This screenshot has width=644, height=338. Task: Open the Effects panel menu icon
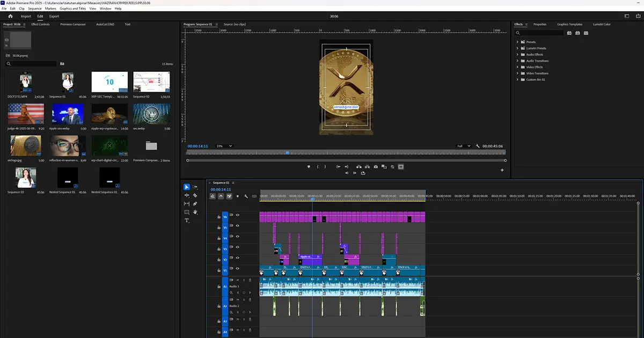pyautogui.click(x=526, y=24)
